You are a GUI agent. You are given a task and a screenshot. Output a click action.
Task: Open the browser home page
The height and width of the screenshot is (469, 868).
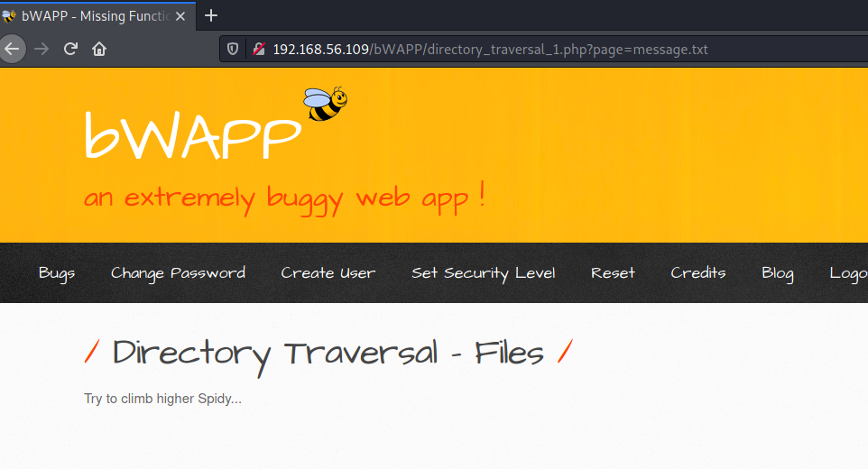point(99,50)
